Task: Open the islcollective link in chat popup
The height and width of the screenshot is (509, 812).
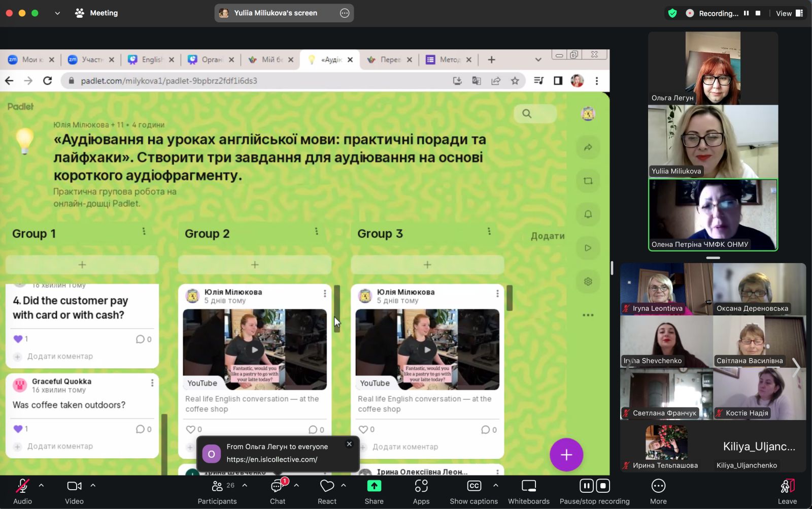Action: point(272,459)
